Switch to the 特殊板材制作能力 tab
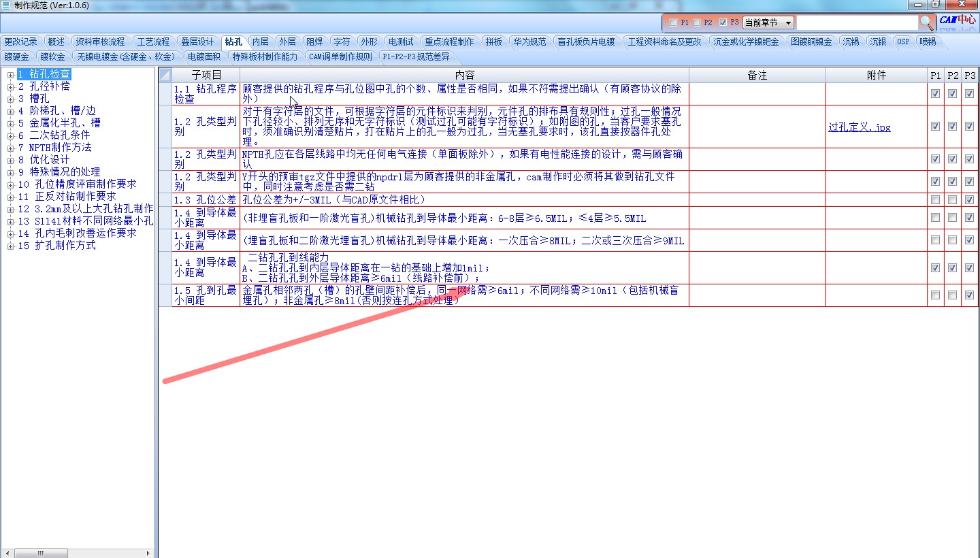980x558 pixels. 265,56
